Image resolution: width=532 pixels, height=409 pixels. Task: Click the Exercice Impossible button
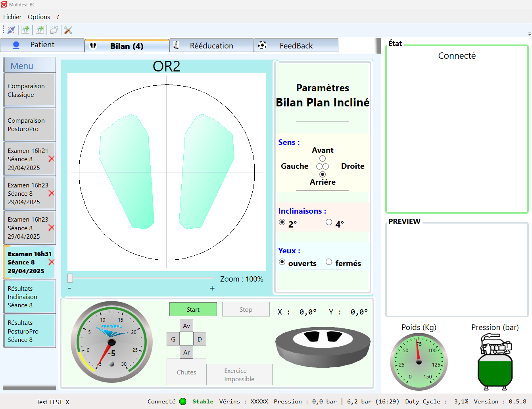239,374
